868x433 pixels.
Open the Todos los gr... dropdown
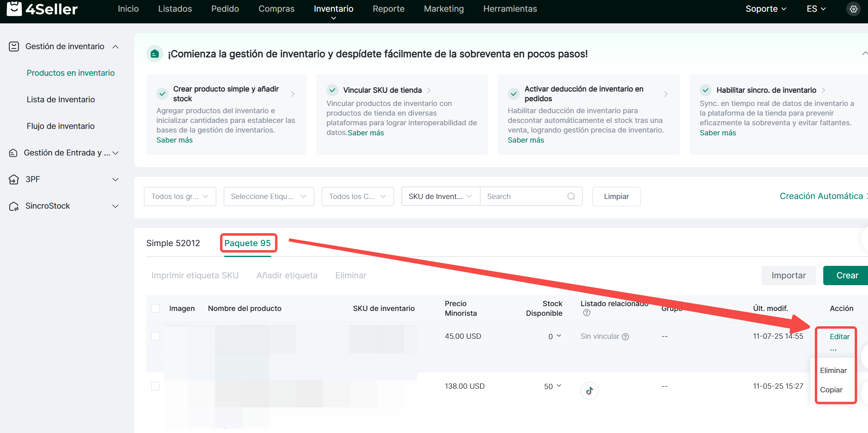click(x=180, y=197)
